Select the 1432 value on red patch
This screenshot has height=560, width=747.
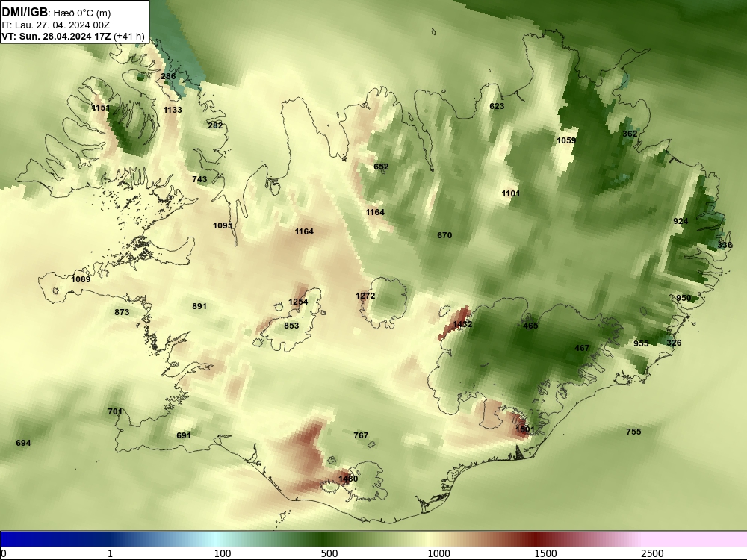pyautogui.click(x=462, y=324)
